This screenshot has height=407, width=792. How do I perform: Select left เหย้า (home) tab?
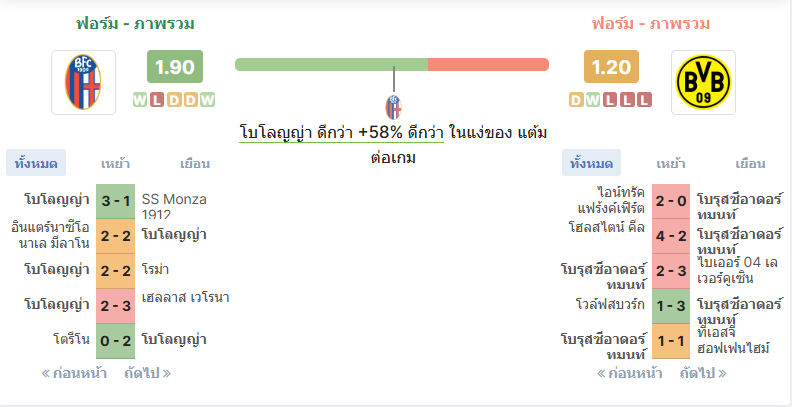(x=115, y=164)
